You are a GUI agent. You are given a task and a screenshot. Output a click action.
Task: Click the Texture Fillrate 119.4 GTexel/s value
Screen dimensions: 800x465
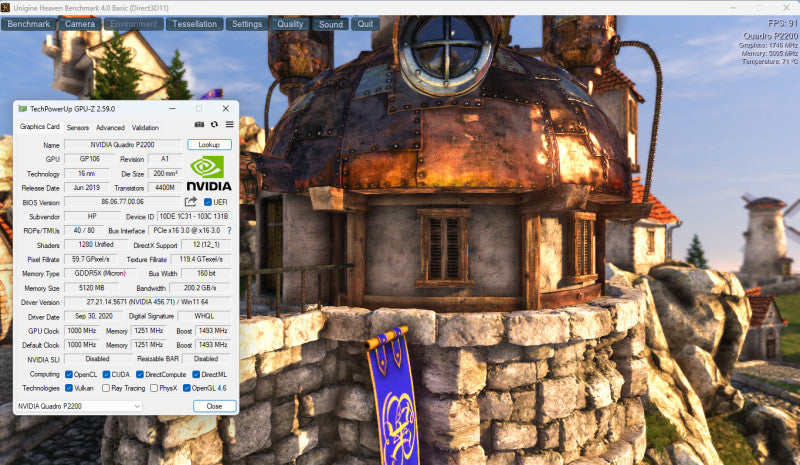coord(201,259)
